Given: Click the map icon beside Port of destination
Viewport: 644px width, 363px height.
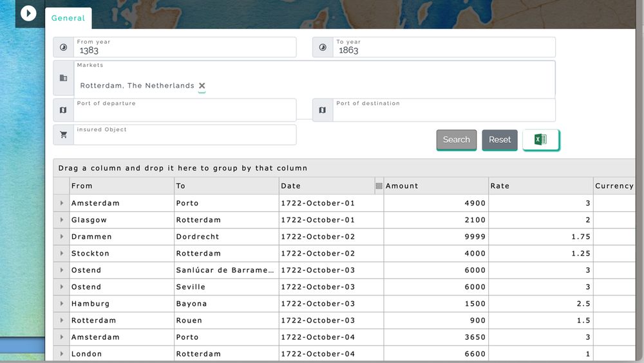Looking at the screenshot, I should pyautogui.click(x=323, y=110).
